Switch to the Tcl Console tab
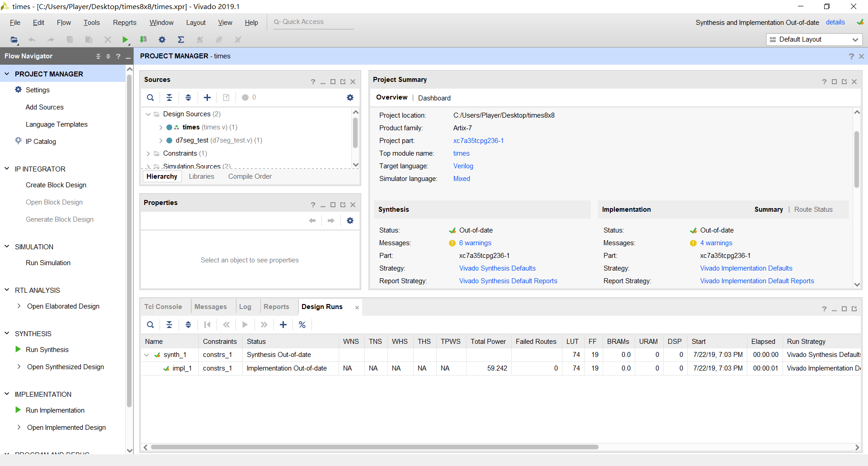The width and height of the screenshot is (868, 466). 163,307
